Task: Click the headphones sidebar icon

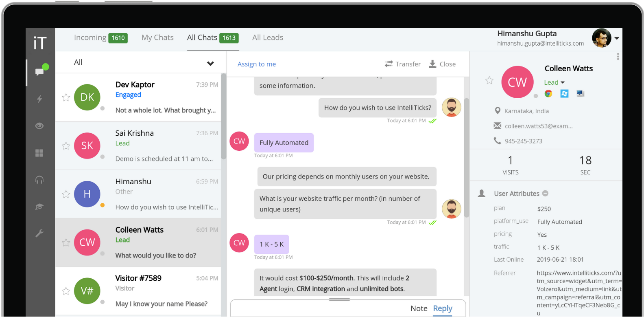Action: coord(39,180)
